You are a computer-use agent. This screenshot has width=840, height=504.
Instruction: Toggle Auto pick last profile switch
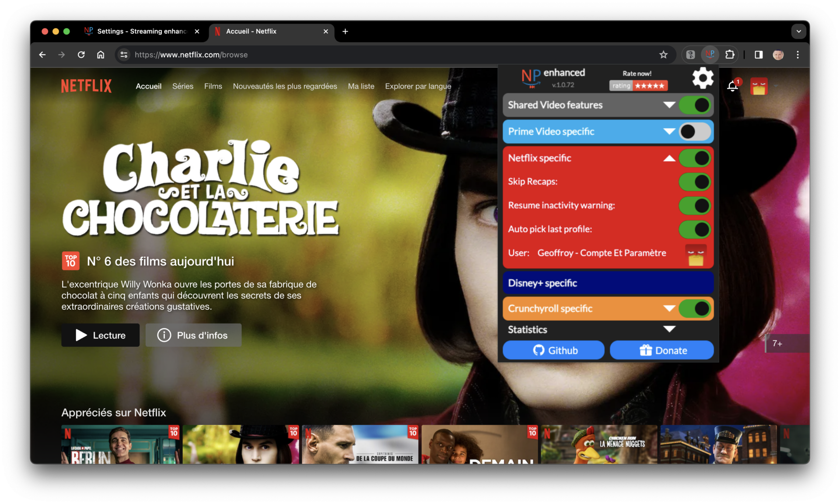pyautogui.click(x=695, y=229)
